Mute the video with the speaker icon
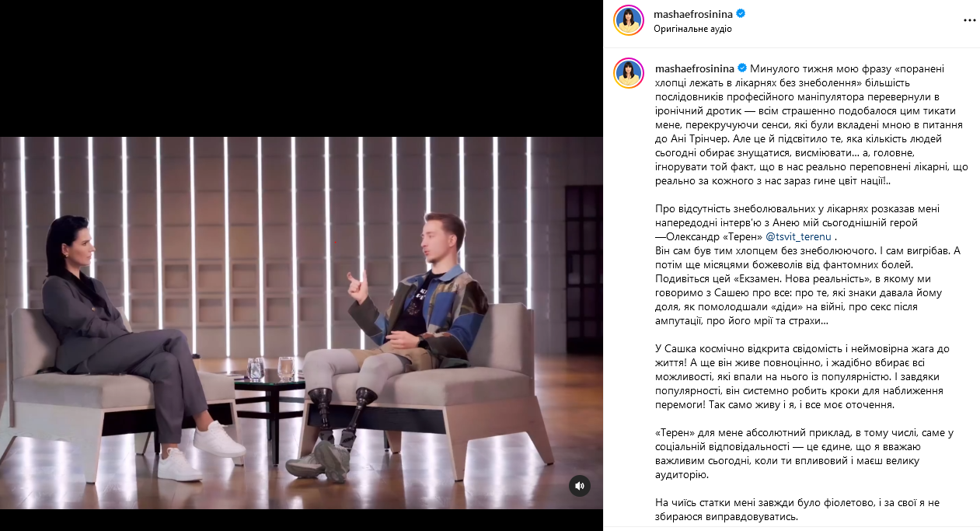Viewport: 980px width, 531px height. [x=580, y=486]
